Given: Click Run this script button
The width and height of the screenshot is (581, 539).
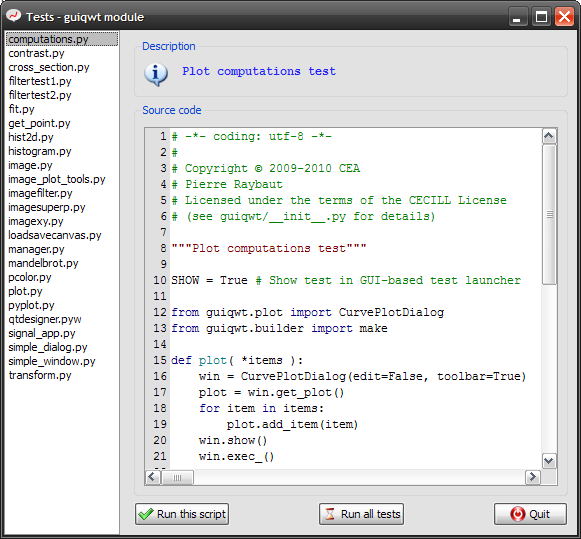Looking at the screenshot, I should point(182,514).
